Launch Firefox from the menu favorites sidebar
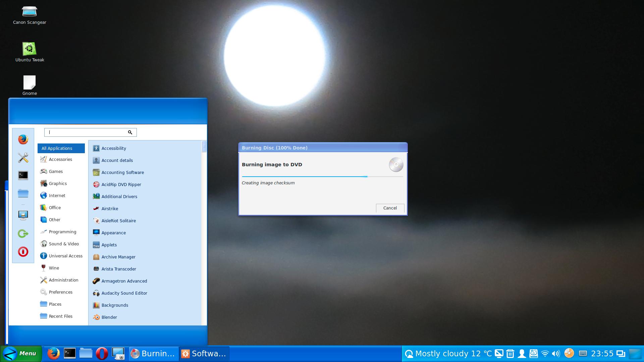Screen dimensions: 644x362 [23, 139]
